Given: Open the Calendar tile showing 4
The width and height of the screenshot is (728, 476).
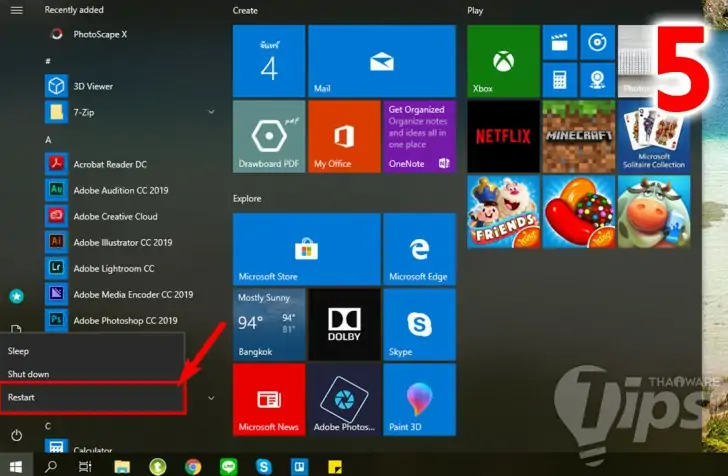Looking at the screenshot, I should tap(269, 61).
